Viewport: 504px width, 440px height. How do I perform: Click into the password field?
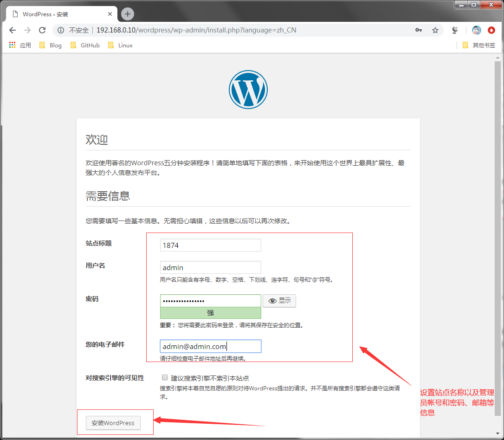coord(211,301)
